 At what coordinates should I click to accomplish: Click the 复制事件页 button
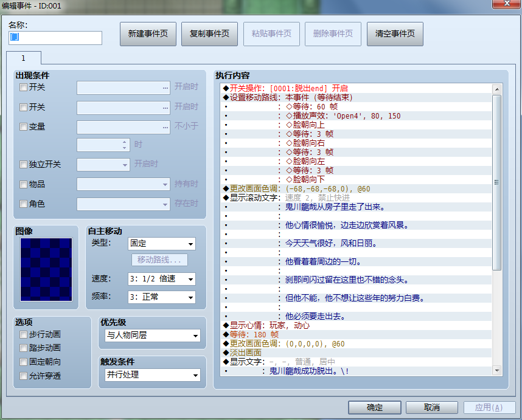click(209, 33)
